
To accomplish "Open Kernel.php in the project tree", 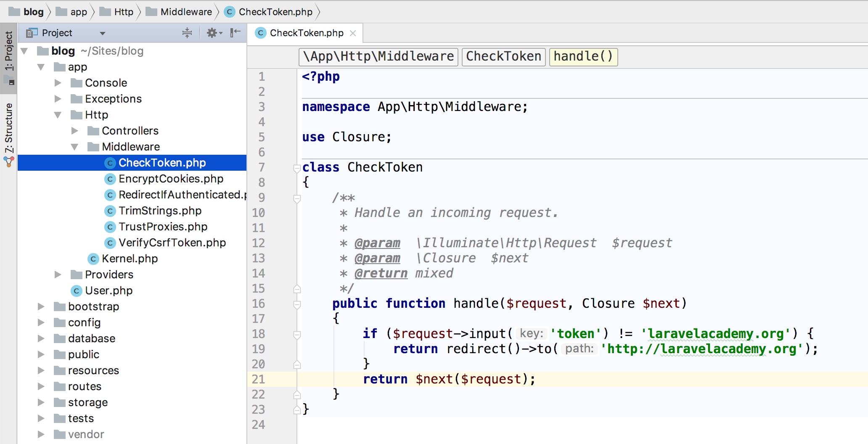I will click(130, 259).
